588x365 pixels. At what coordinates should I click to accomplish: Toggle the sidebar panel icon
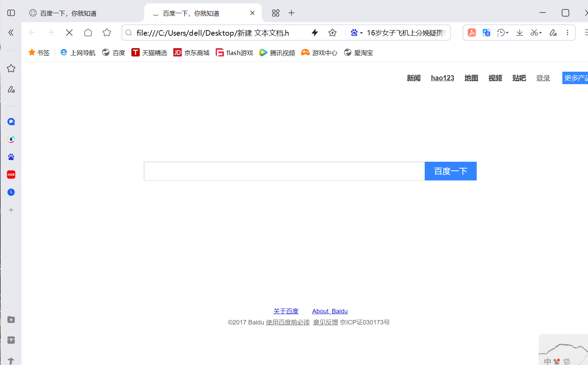[11, 13]
